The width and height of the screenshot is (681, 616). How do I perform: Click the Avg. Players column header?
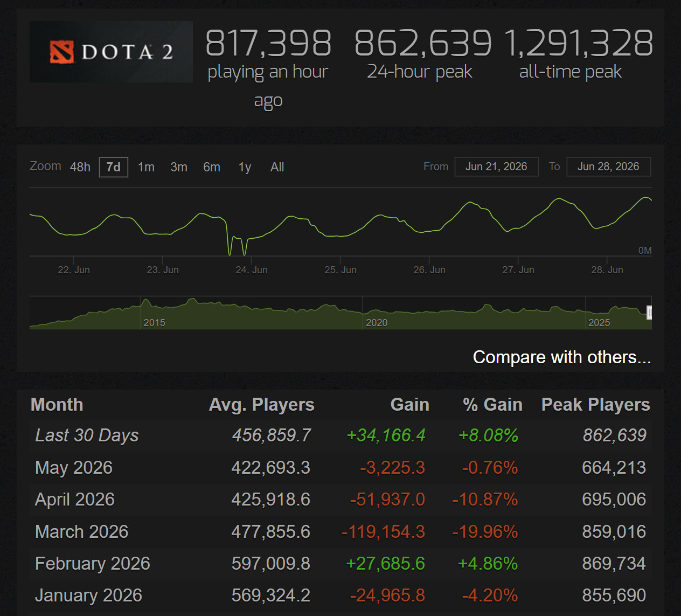click(x=262, y=404)
